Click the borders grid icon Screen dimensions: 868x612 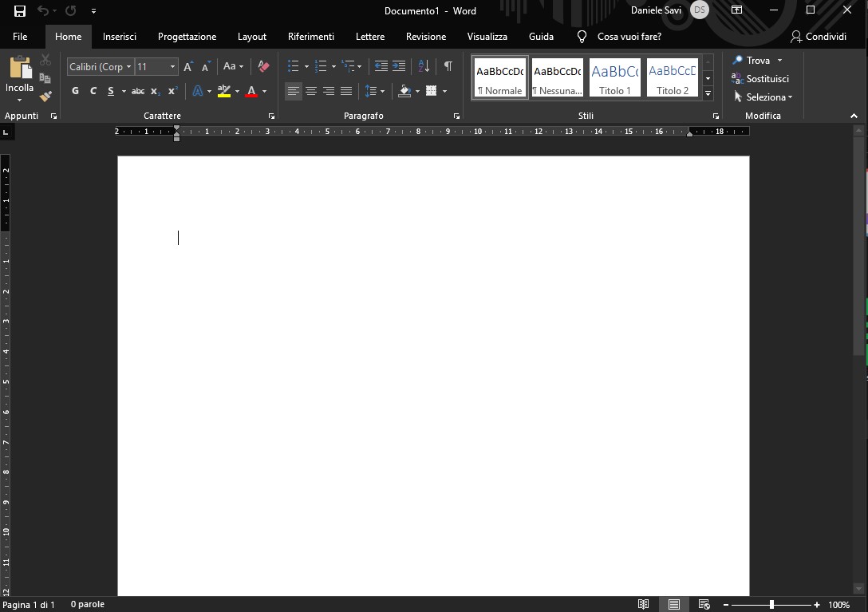click(x=432, y=91)
